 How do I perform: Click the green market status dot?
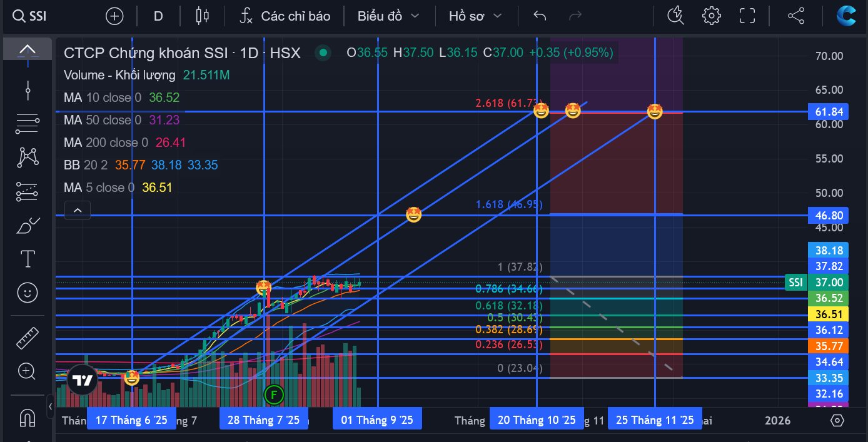(323, 53)
